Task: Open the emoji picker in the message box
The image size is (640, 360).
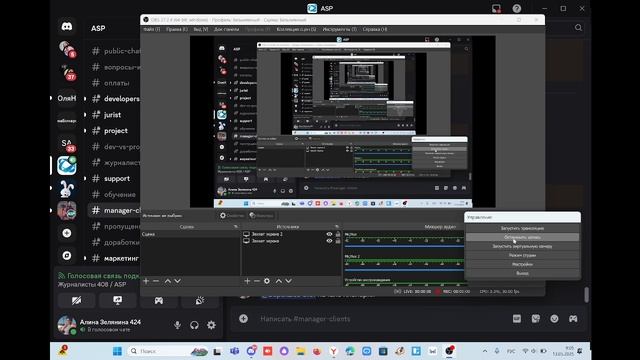Action: tap(554, 318)
